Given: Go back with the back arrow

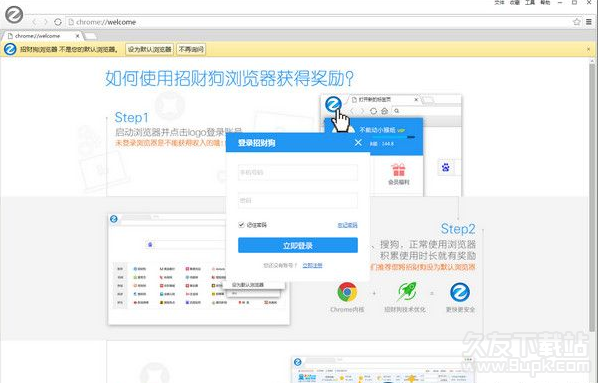Looking at the screenshot, I should tap(34, 22).
